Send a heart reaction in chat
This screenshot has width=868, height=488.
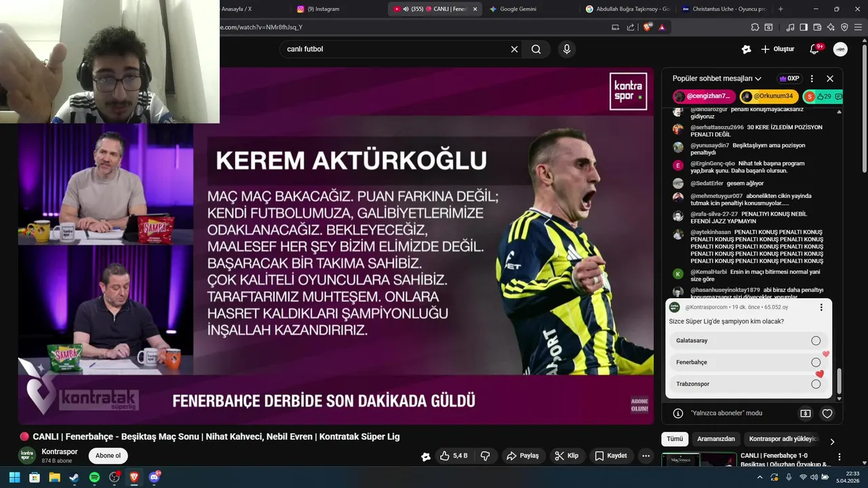pyautogui.click(x=827, y=413)
